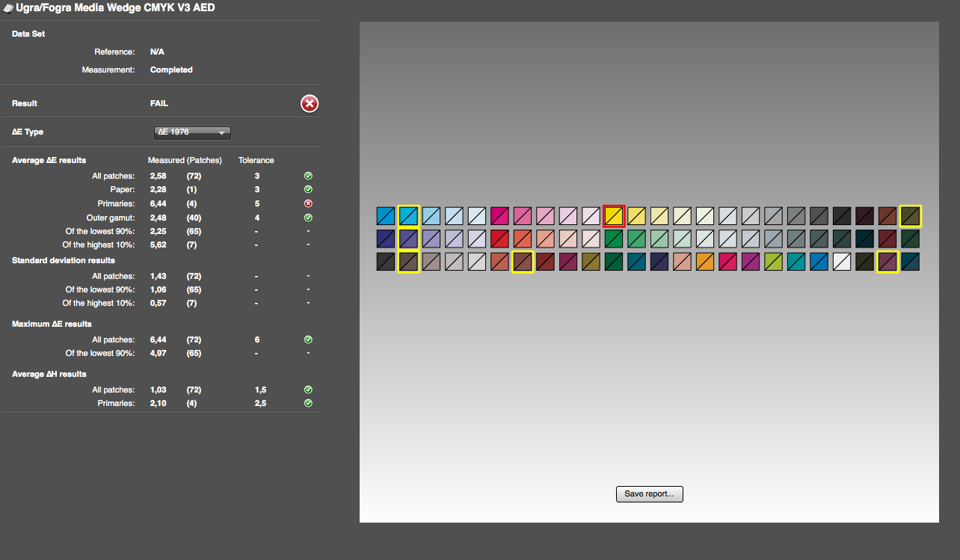Screen dimensions: 960x560
Task: Select the brown patch near top row end
Action: [887, 216]
